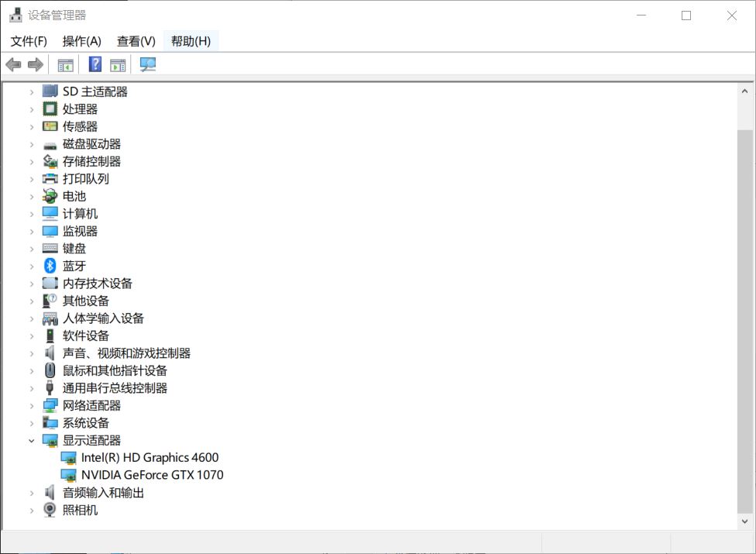756x554 pixels.
Task: Collapse the 显示适配器 tree node
Action: pos(31,441)
